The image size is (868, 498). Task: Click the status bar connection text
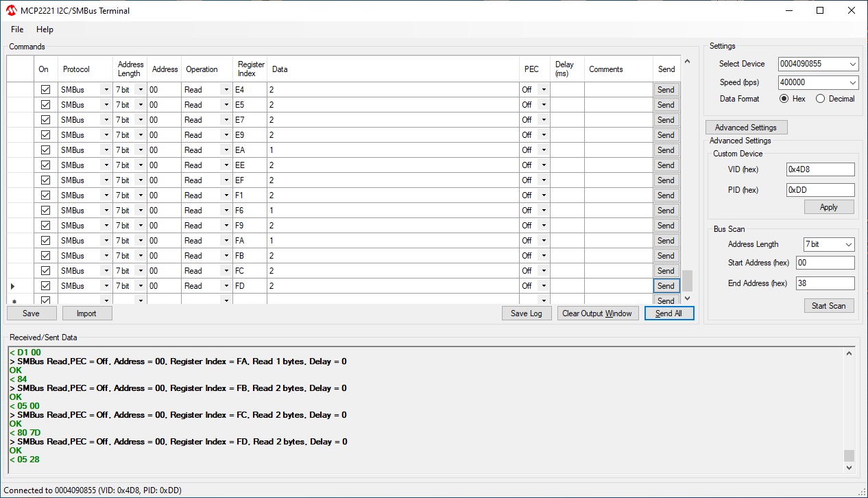(x=93, y=490)
